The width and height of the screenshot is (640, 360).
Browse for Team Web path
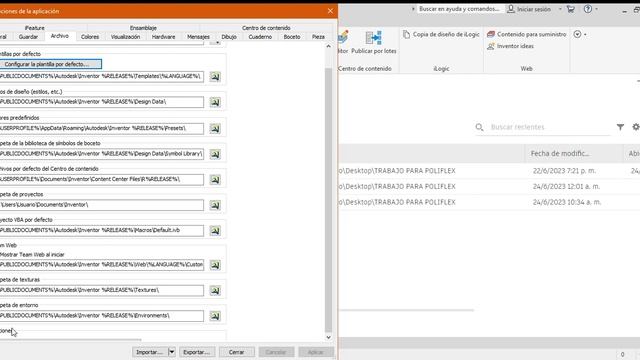click(215, 265)
